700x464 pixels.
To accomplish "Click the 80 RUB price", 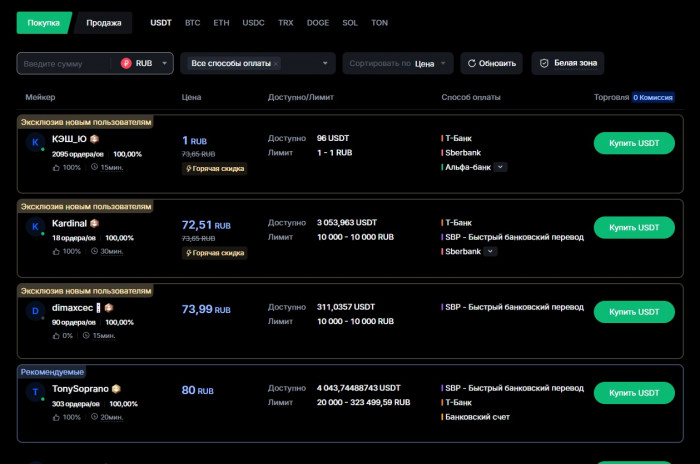I will point(197,390).
